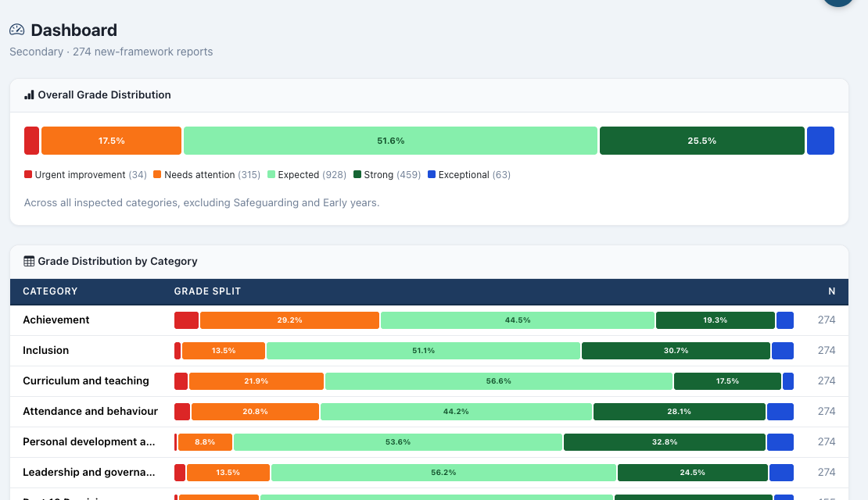The height and width of the screenshot is (500, 868).
Task: Click the Dashboard speedometer icon
Action: pos(16,30)
